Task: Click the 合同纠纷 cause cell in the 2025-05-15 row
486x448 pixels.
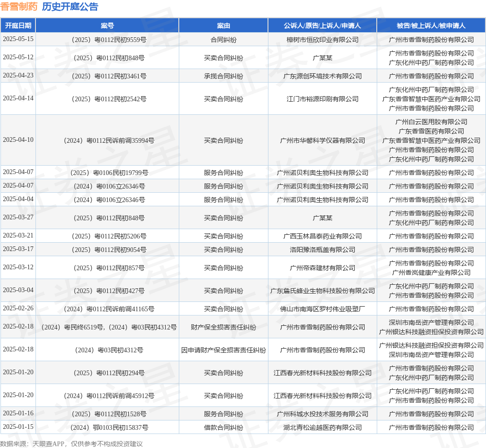Action: point(224,40)
